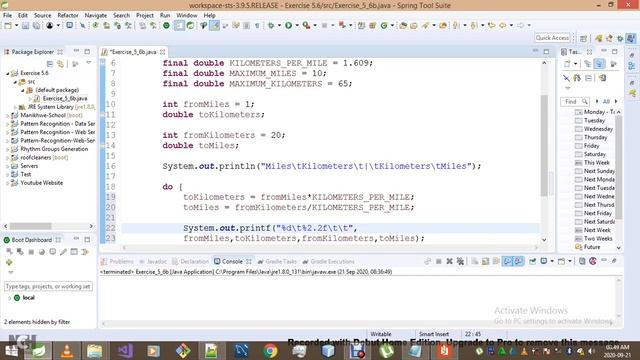640x360 pixels.
Task: Click the New wizard toolbar icon
Action: (8, 26)
